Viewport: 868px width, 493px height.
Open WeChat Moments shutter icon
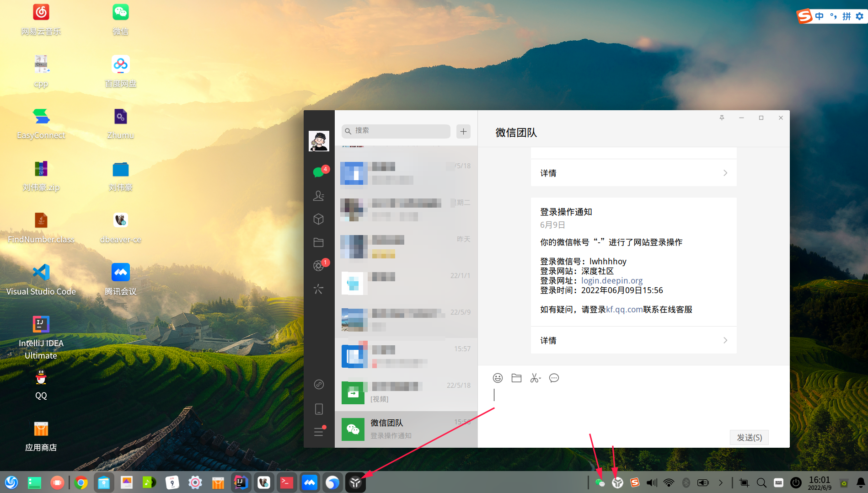319,265
